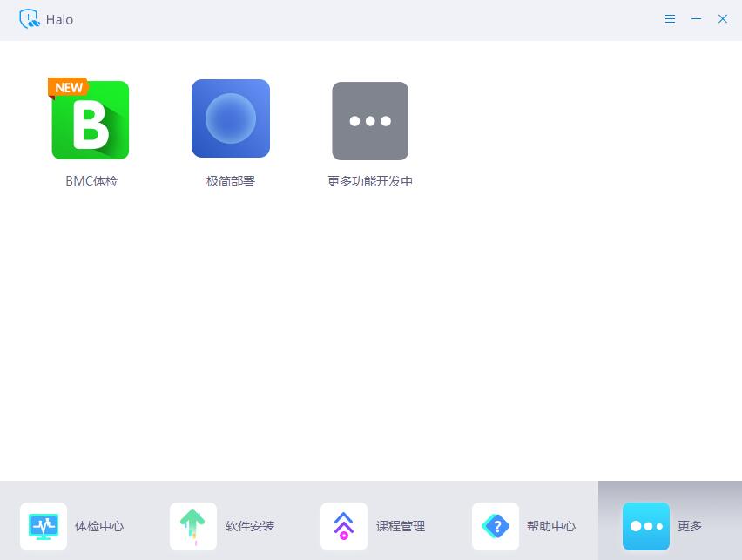
Task: Open the hamburger menu in title bar
Action: click(670, 19)
